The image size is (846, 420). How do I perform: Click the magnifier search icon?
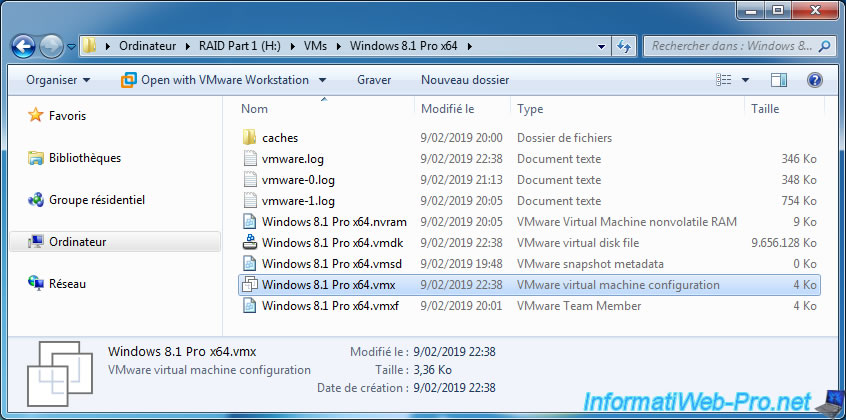[x=824, y=46]
